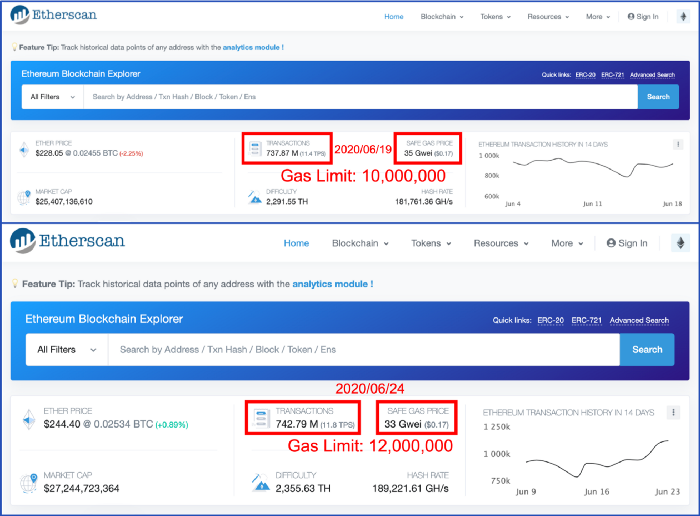Click the market cap globe icon beside $27,244,723,364
Viewport: 700px width, 516px height.
[27, 482]
